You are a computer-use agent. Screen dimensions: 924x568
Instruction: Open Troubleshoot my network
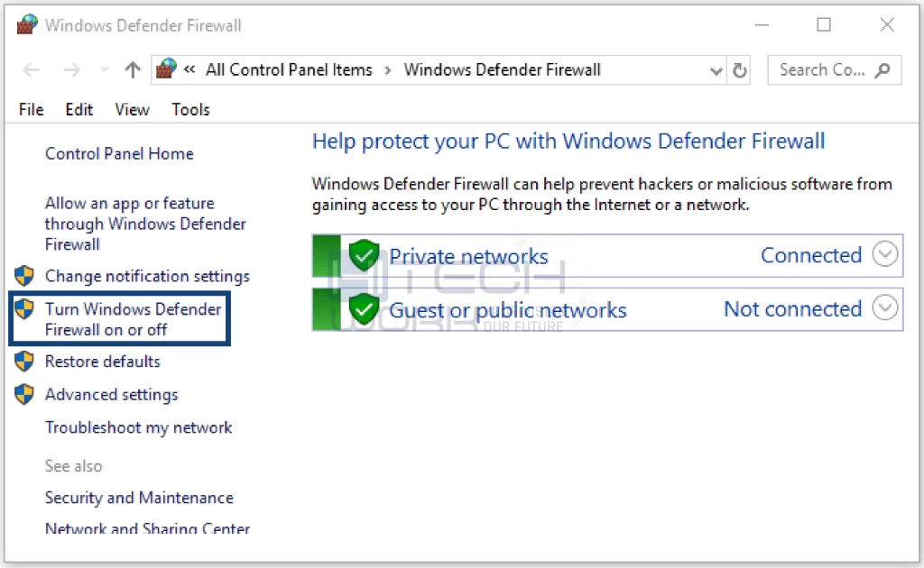coord(138,427)
